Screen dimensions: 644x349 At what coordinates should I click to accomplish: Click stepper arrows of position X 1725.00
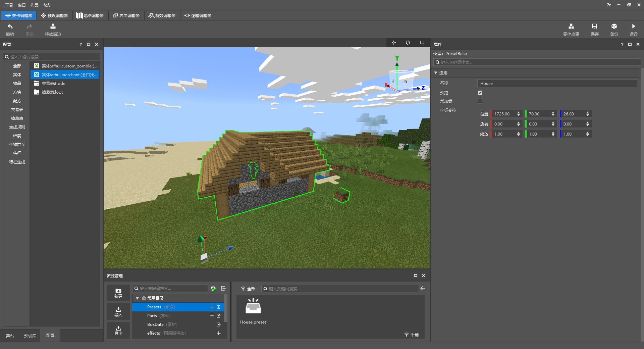519,114
